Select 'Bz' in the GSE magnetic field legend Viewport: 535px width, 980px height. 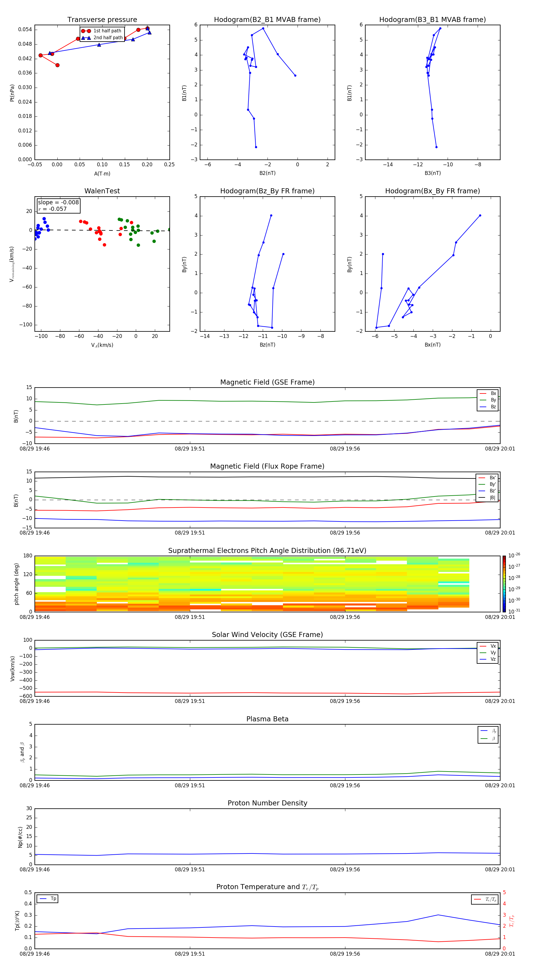point(488,407)
